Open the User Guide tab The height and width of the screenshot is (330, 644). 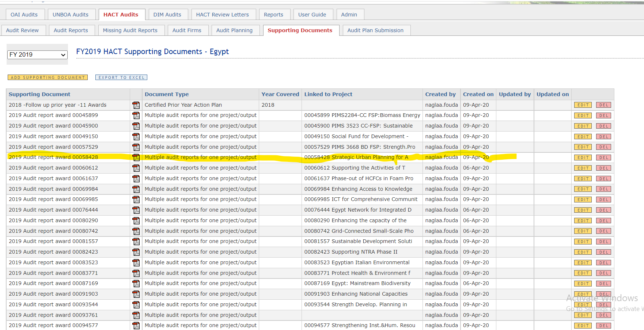(x=312, y=15)
